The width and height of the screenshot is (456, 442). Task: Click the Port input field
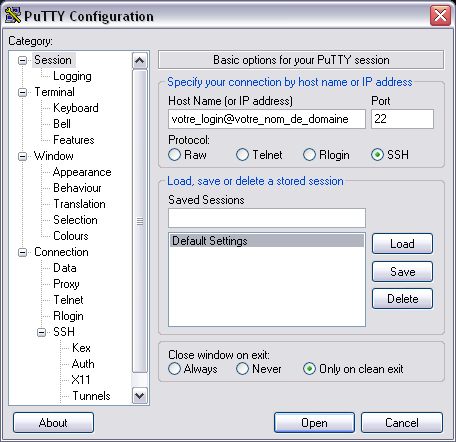coord(402,119)
